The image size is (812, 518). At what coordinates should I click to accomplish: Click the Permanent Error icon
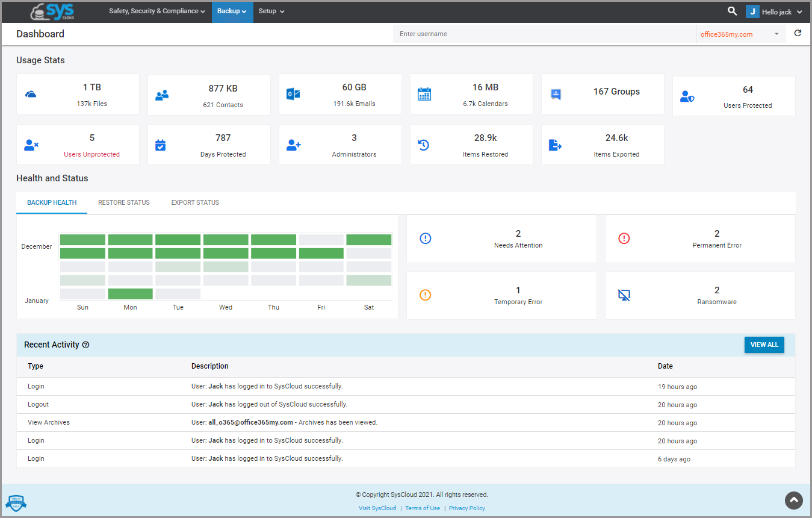pyautogui.click(x=624, y=239)
